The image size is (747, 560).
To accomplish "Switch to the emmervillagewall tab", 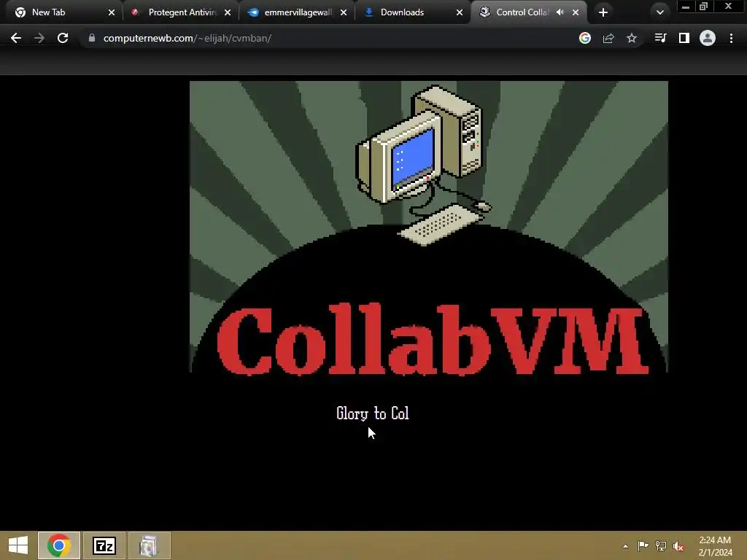I will (296, 12).
